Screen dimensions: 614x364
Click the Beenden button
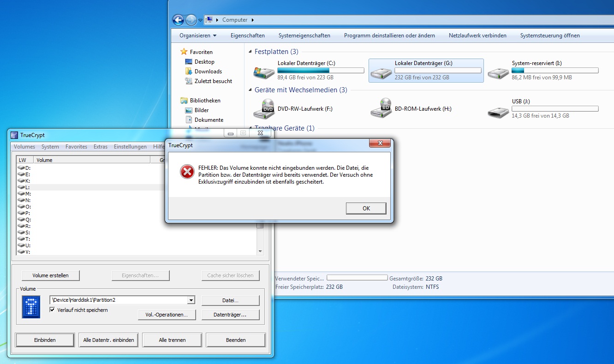point(236,340)
